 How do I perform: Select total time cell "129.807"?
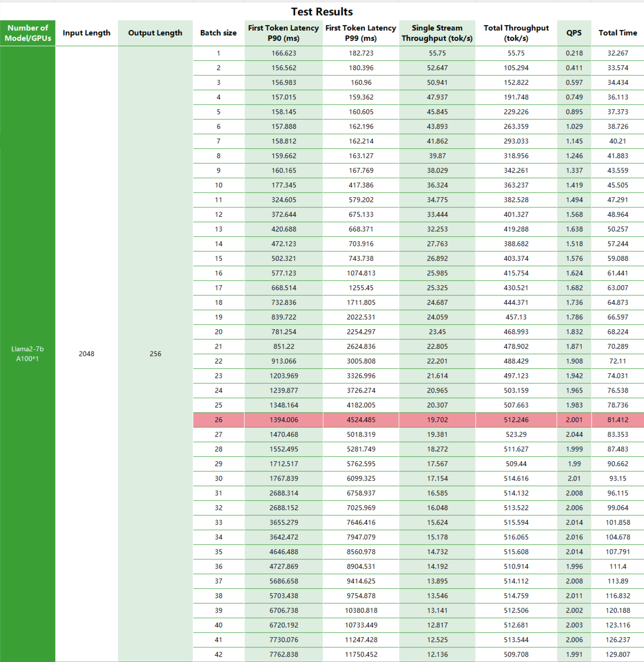click(618, 655)
